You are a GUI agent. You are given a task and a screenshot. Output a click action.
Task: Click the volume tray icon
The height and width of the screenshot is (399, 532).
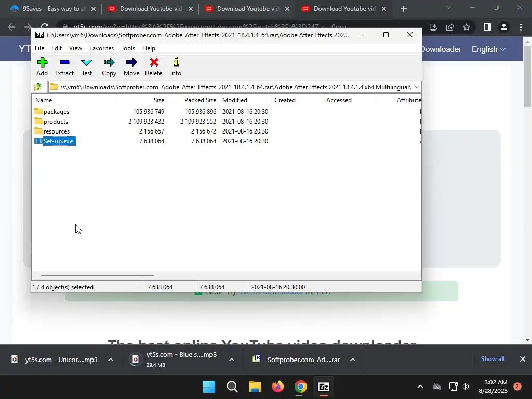[465, 387]
